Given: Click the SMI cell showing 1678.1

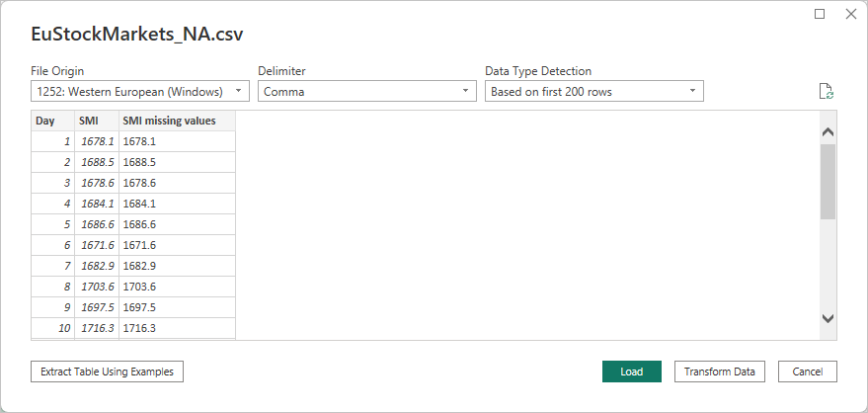Looking at the screenshot, I should click(97, 141).
